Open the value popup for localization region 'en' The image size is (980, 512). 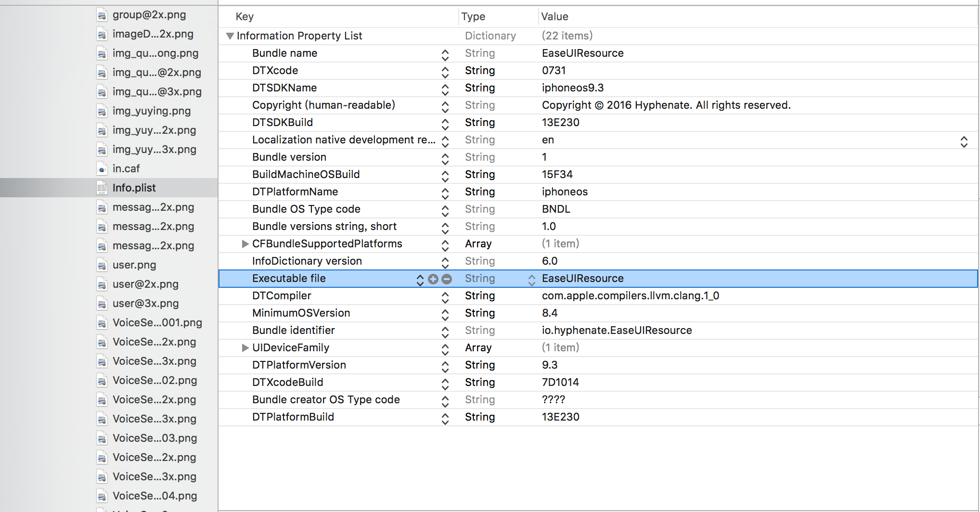[x=964, y=141]
